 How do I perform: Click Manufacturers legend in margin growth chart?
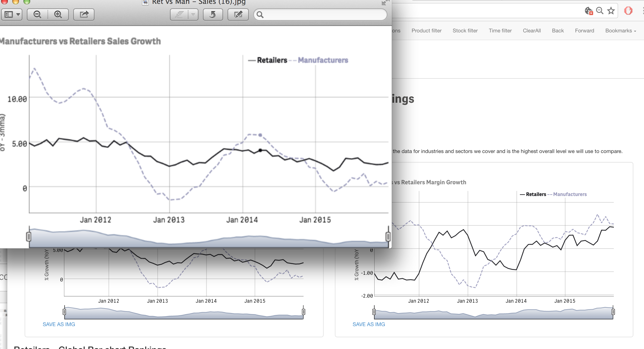point(567,194)
